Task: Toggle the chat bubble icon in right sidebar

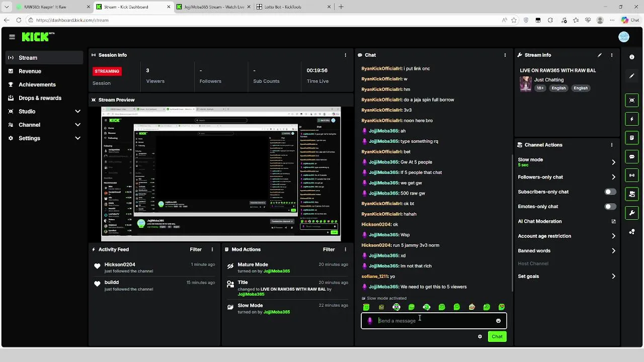Action: [x=632, y=157]
